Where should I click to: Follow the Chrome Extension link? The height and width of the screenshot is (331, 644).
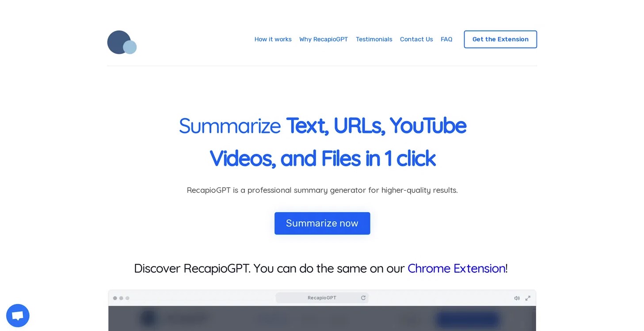pos(457,268)
